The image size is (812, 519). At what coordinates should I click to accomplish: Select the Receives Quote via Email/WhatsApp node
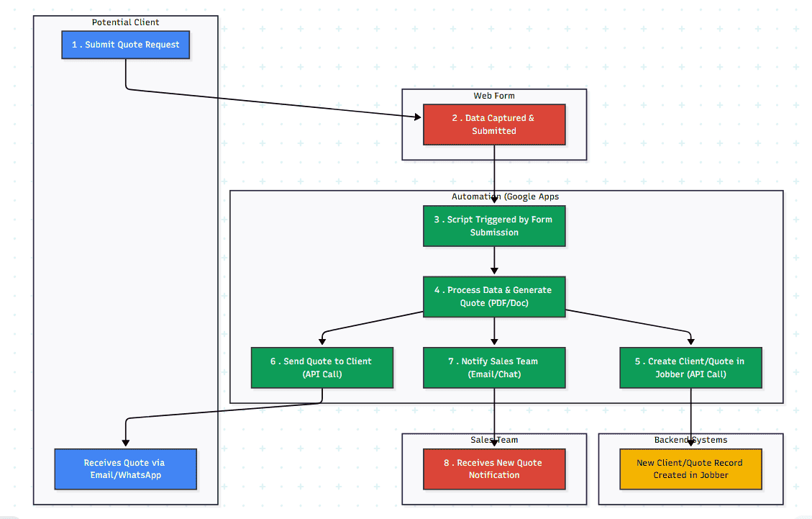(x=125, y=469)
